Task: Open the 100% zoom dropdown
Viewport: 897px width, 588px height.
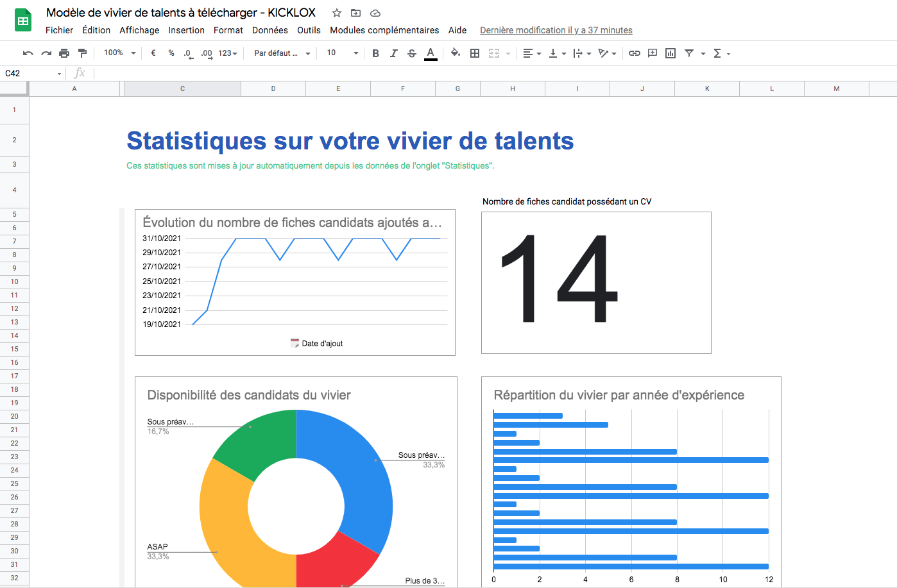Action: 120,53
